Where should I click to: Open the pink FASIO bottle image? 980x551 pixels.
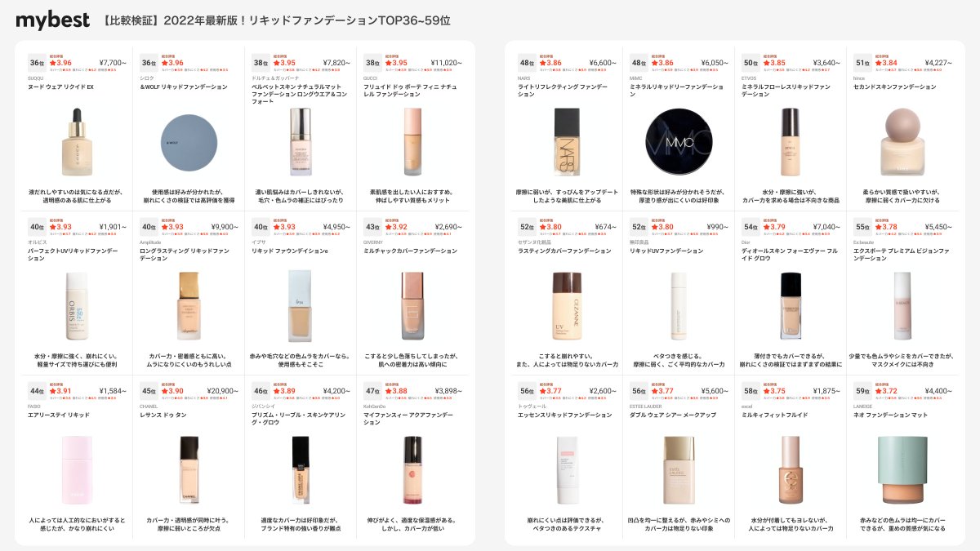(77, 470)
